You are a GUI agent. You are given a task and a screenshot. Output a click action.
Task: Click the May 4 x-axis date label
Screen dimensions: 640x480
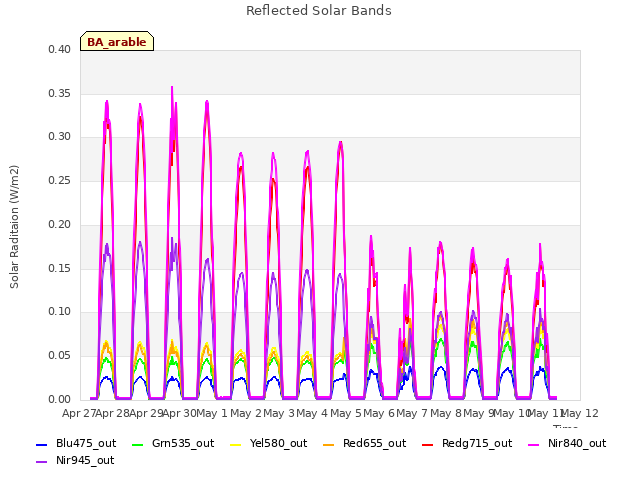point(312,413)
